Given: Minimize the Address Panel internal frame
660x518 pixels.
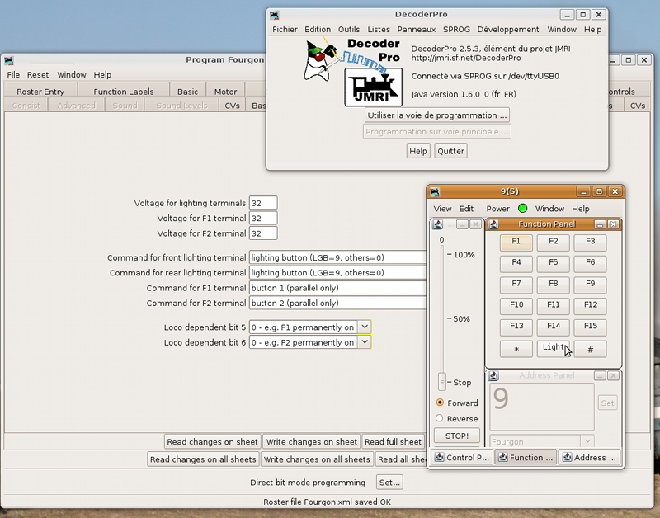Looking at the screenshot, I should [601, 376].
